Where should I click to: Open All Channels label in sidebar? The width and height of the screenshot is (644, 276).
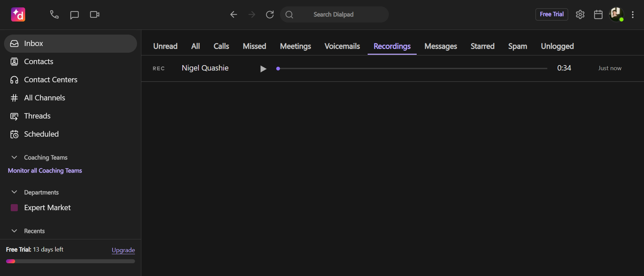point(45,98)
